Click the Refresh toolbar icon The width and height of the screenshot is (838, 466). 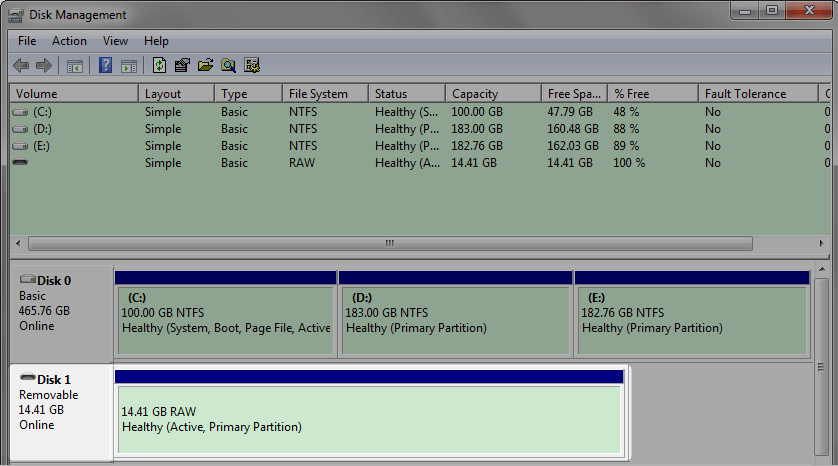[x=159, y=66]
